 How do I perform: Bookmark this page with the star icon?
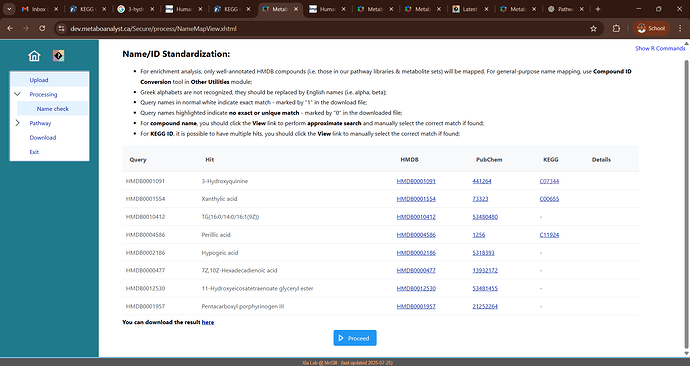click(593, 29)
